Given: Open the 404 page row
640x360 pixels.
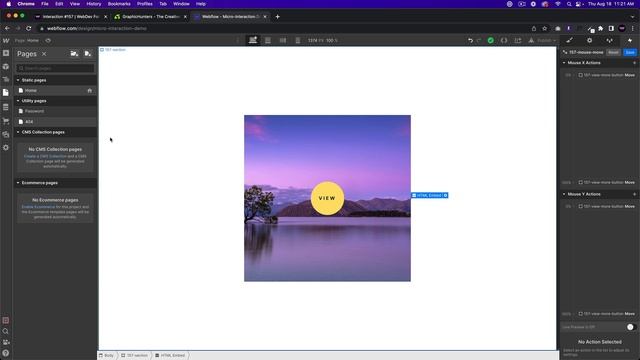Looking at the screenshot, I should 56,122.
